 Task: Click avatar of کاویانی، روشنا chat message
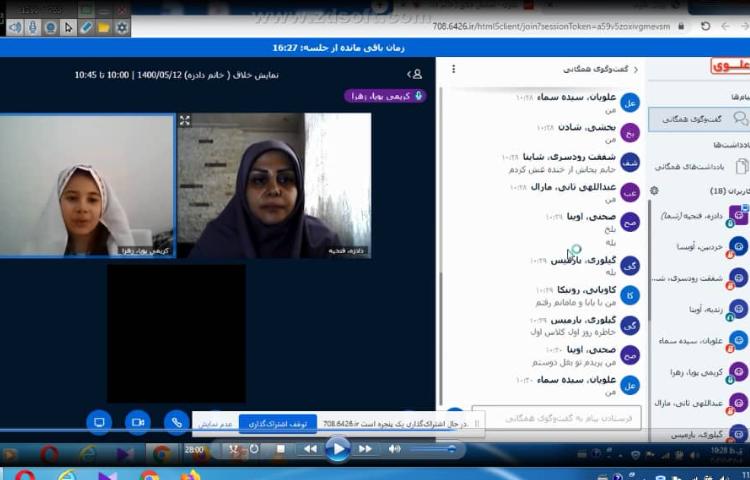click(x=630, y=295)
